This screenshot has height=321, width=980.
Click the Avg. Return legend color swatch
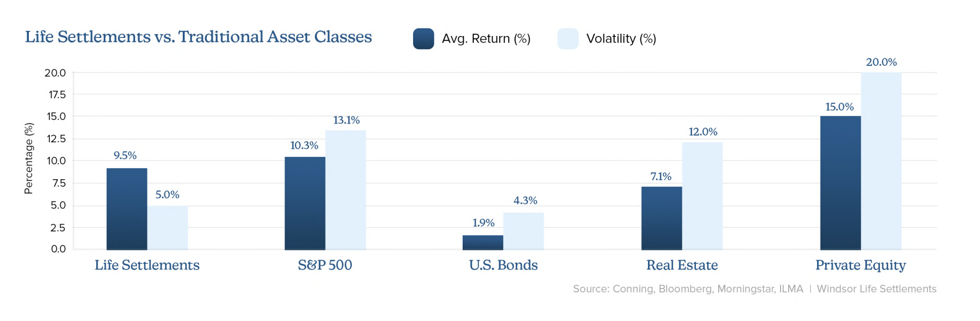click(423, 38)
